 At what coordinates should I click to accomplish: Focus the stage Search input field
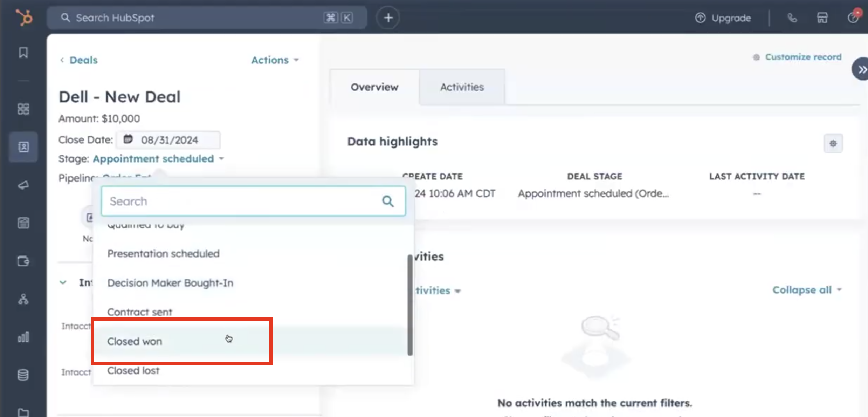[x=253, y=201]
